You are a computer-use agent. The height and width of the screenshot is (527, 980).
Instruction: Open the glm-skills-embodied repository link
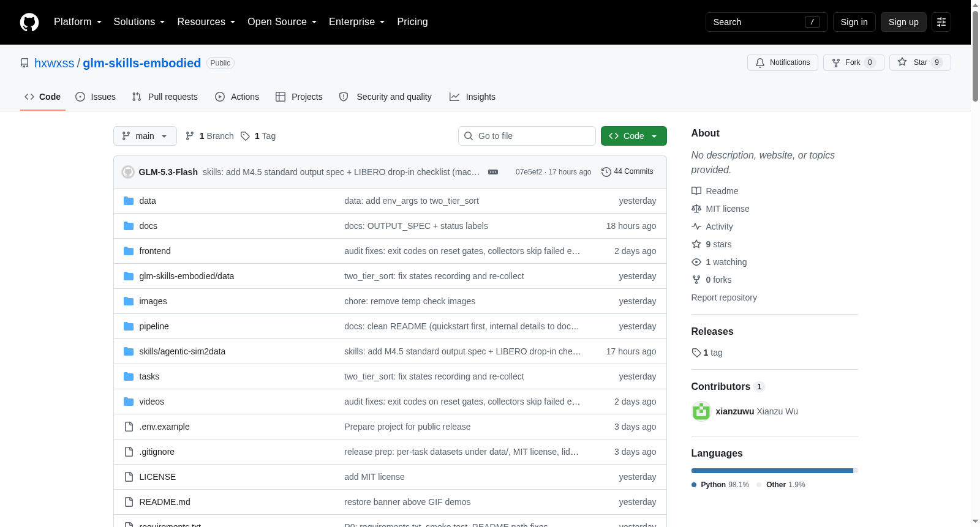click(x=141, y=63)
